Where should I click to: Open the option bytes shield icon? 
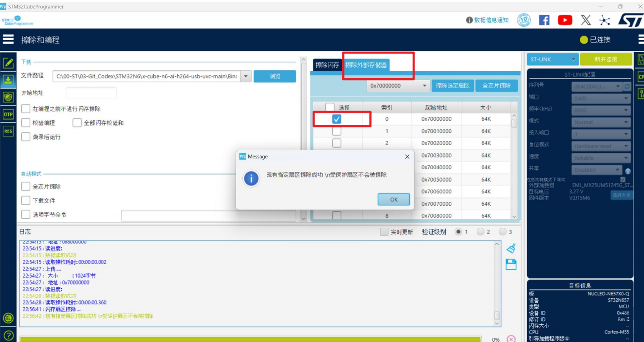click(8, 97)
